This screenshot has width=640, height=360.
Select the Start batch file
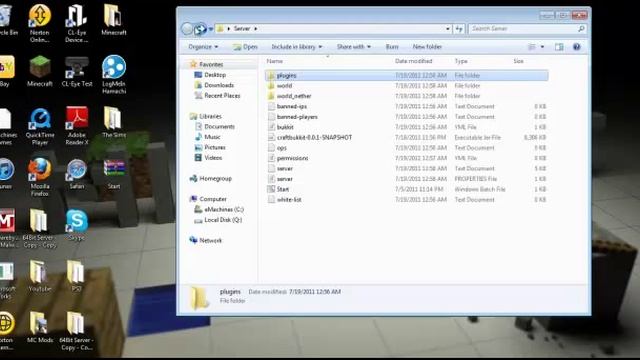407,189
